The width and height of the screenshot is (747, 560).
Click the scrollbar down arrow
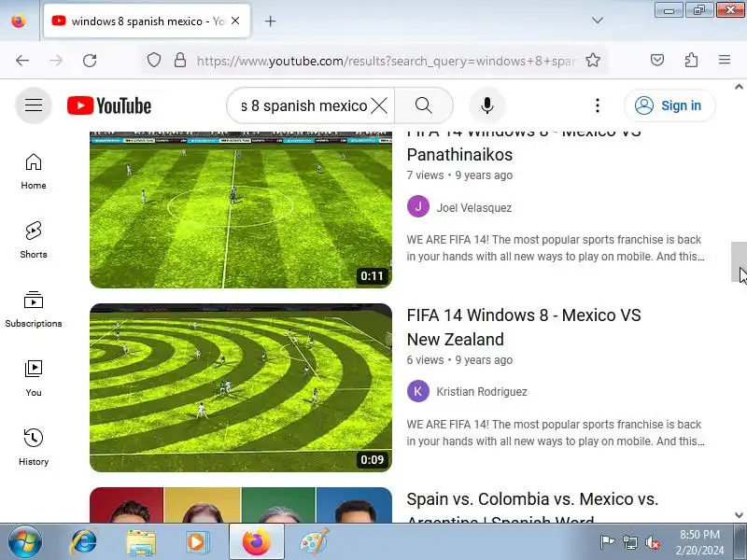click(739, 515)
